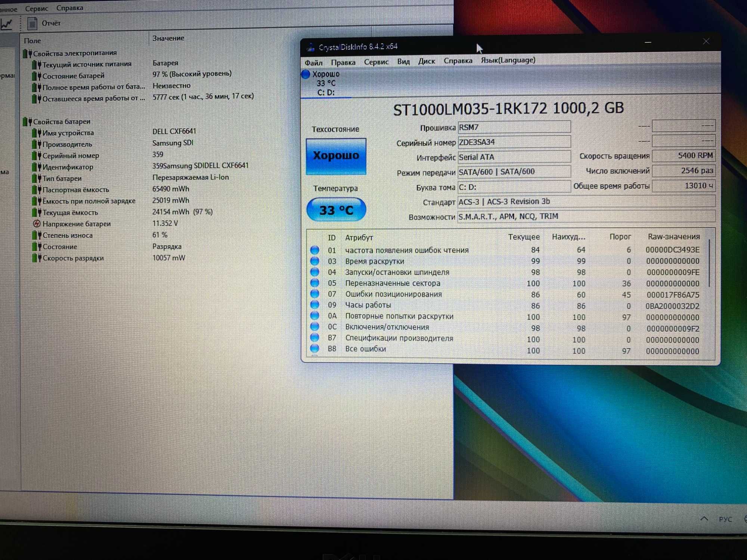The image size is (747, 560).
Task: Click the total hours value 13010 ч
Action: (684, 186)
